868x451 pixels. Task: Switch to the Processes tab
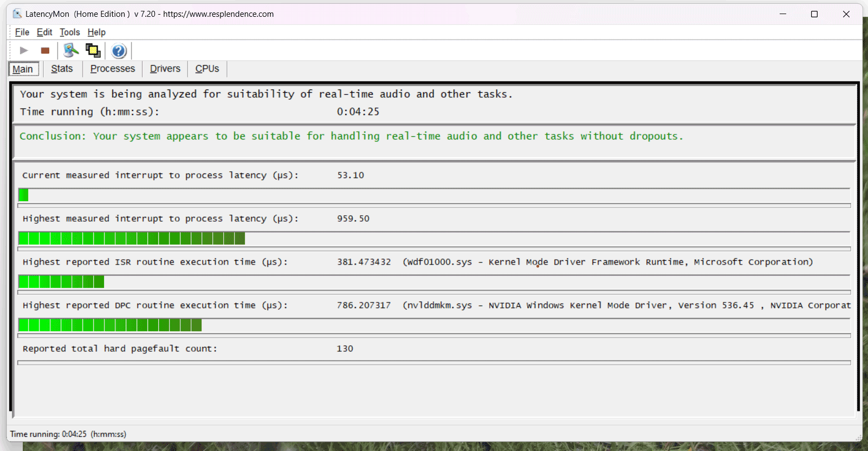113,69
